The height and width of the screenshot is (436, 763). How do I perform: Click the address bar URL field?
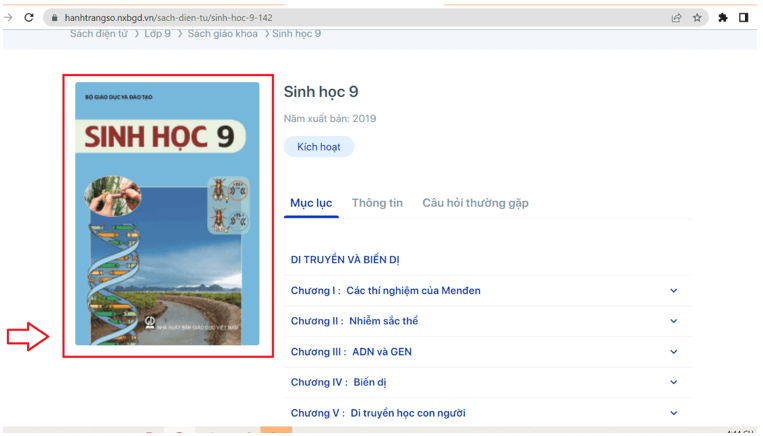pyautogui.click(x=300, y=18)
